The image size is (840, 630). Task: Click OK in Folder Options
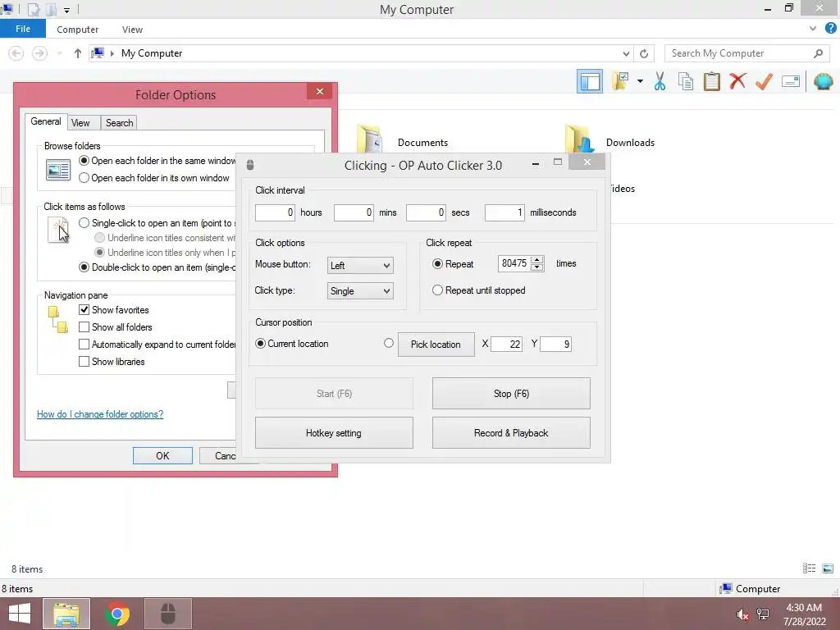click(162, 455)
